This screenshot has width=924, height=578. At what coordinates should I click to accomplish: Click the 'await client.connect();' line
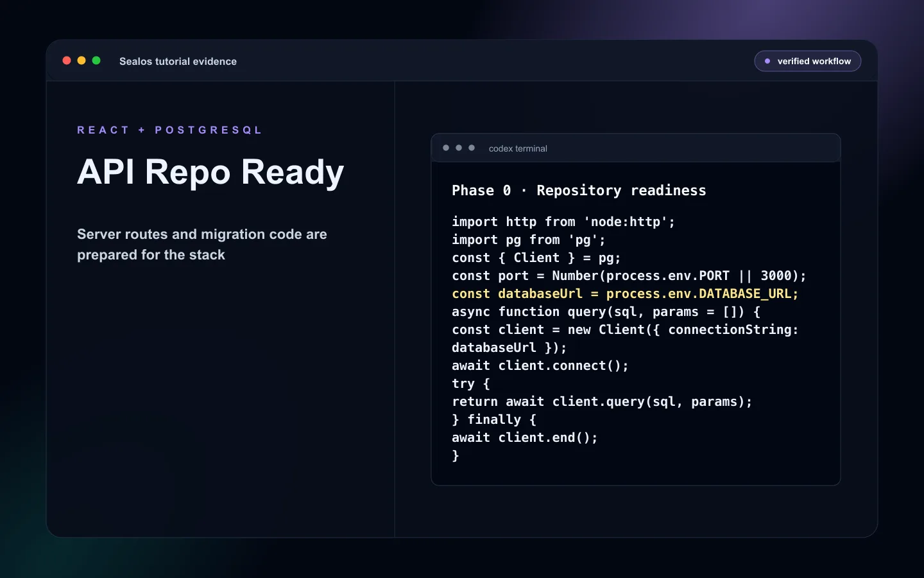point(540,365)
